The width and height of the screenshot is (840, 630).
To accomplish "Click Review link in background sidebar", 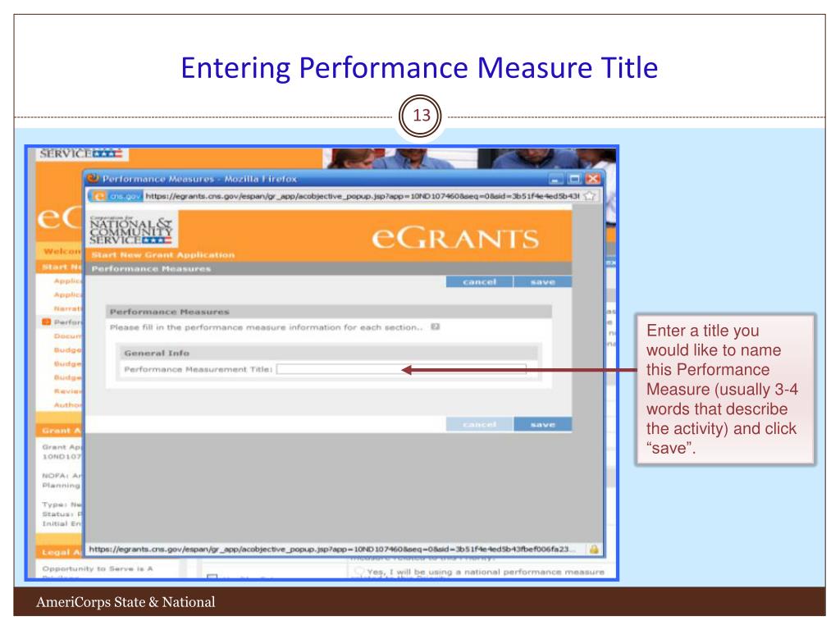I will point(67,391).
